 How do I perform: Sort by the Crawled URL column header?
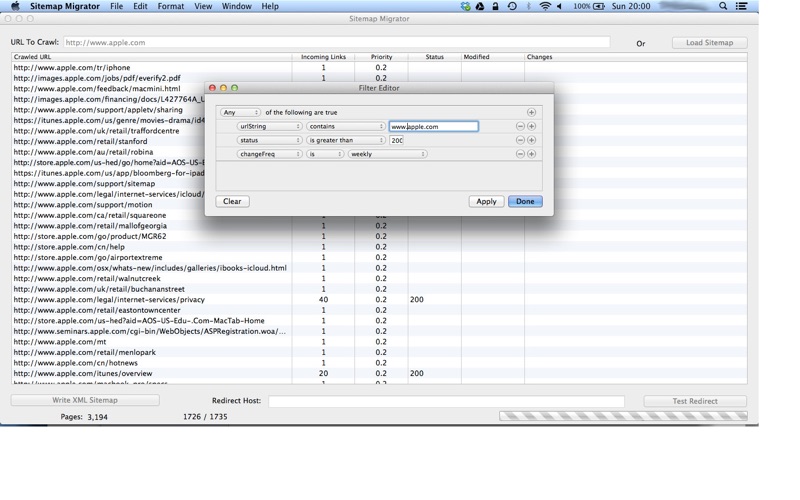152,57
